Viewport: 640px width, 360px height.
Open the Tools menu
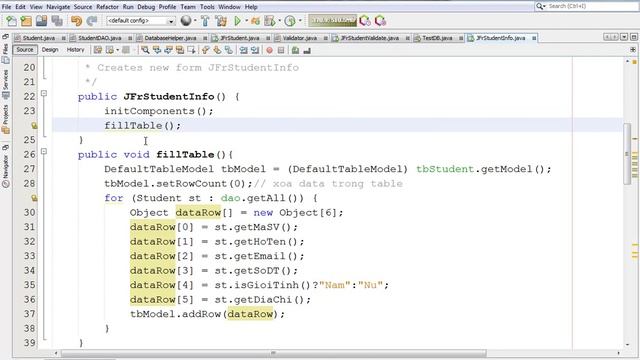tap(207, 7)
